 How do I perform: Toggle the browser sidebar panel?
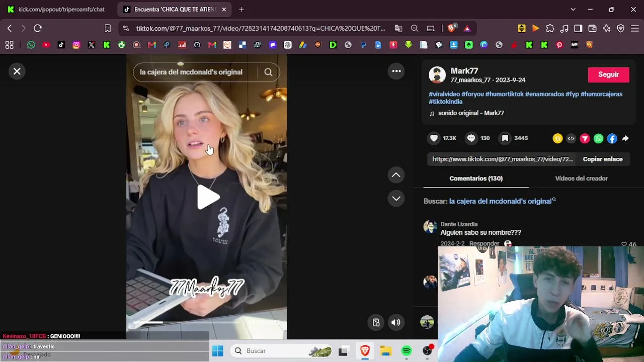click(x=578, y=29)
